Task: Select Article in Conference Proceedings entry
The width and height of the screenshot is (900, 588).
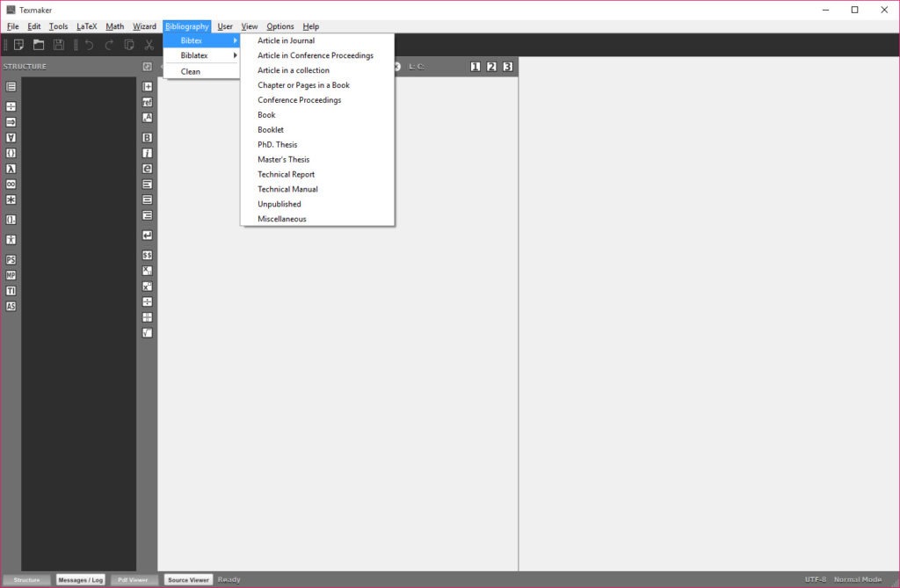Action: (x=317, y=55)
